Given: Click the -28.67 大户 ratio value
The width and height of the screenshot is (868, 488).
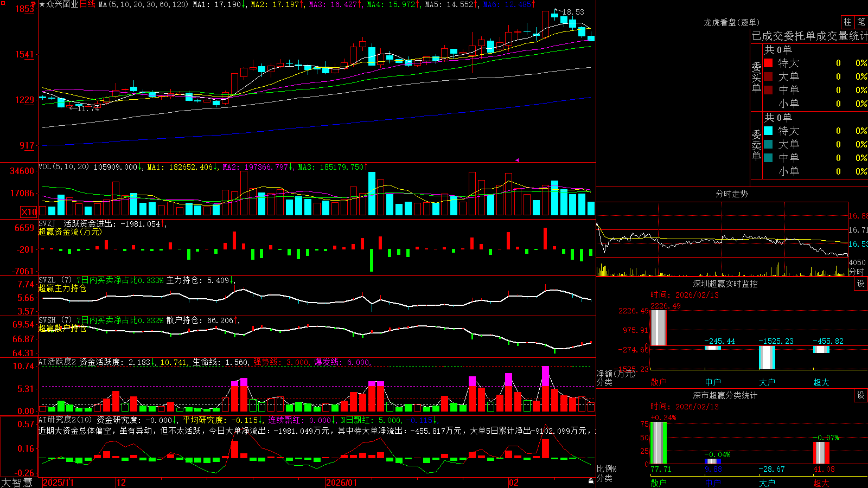Looking at the screenshot, I should (x=771, y=469).
